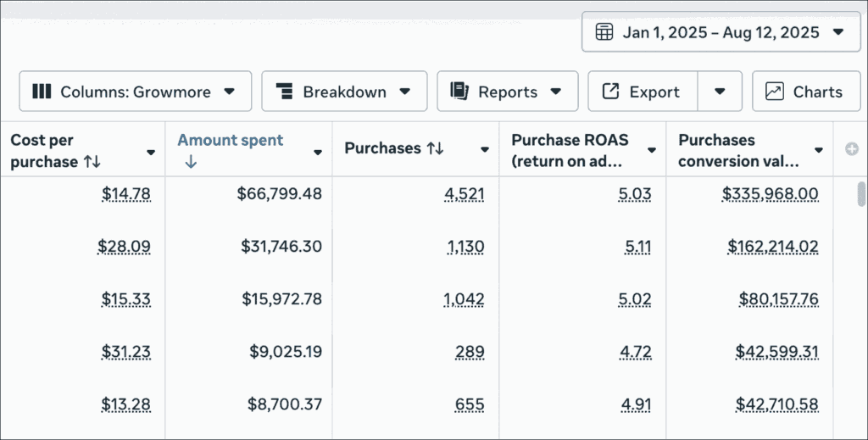868x440 pixels.
Task: Click the Columns icon beside Growmore
Action: [x=42, y=92]
